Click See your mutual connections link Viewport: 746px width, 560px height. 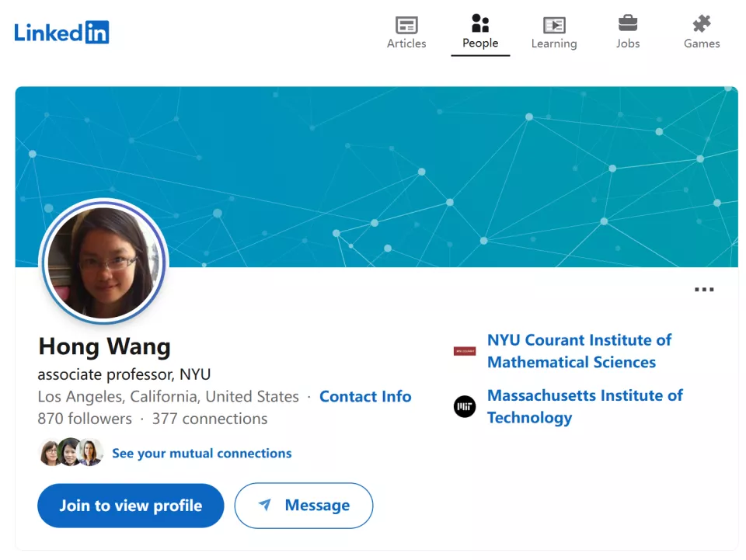pyautogui.click(x=202, y=453)
